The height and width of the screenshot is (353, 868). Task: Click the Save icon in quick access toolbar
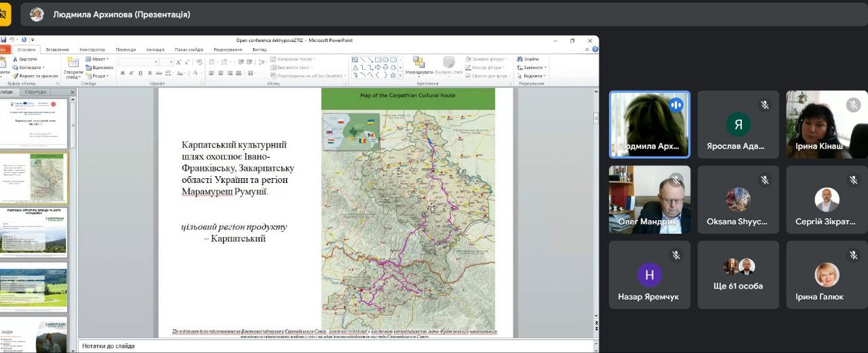click(3, 40)
